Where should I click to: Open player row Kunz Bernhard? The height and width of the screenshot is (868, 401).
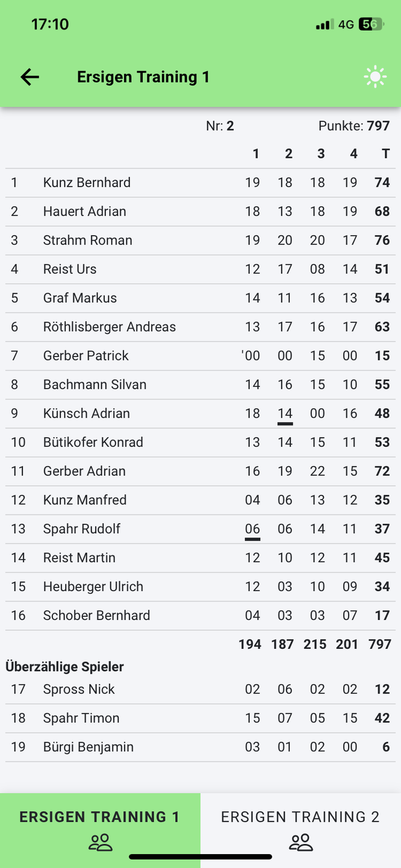[87, 182]
